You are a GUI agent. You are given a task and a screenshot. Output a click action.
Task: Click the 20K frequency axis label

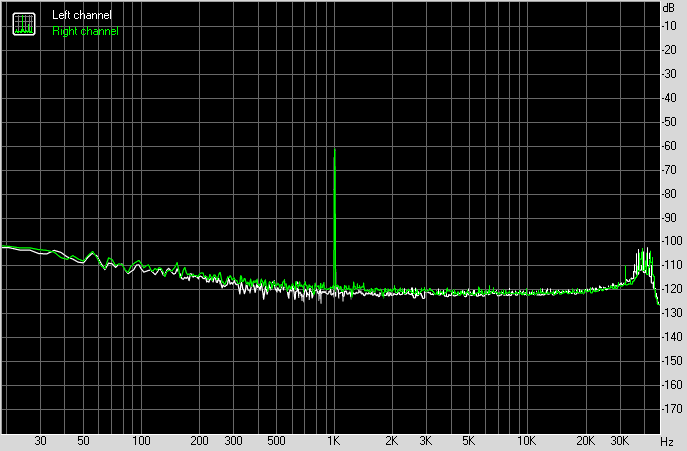(584, 441)
